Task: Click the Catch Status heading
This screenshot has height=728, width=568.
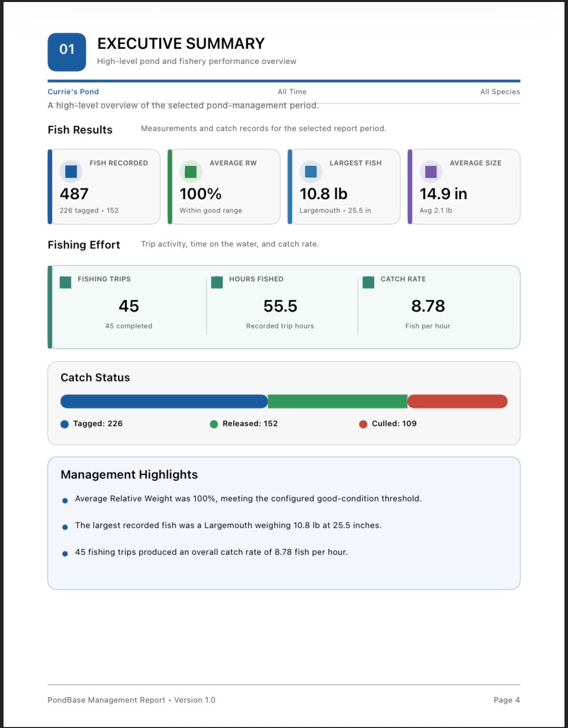Action: (x=95, y=378)
